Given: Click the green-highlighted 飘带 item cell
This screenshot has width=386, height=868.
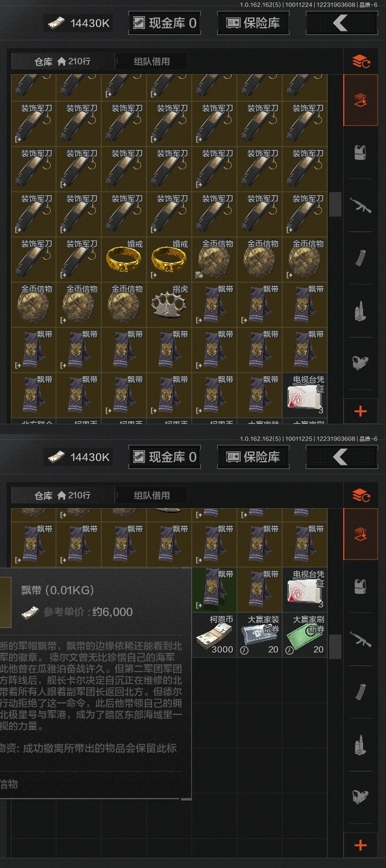Looking at the screenshot, I should coord(214,590).
